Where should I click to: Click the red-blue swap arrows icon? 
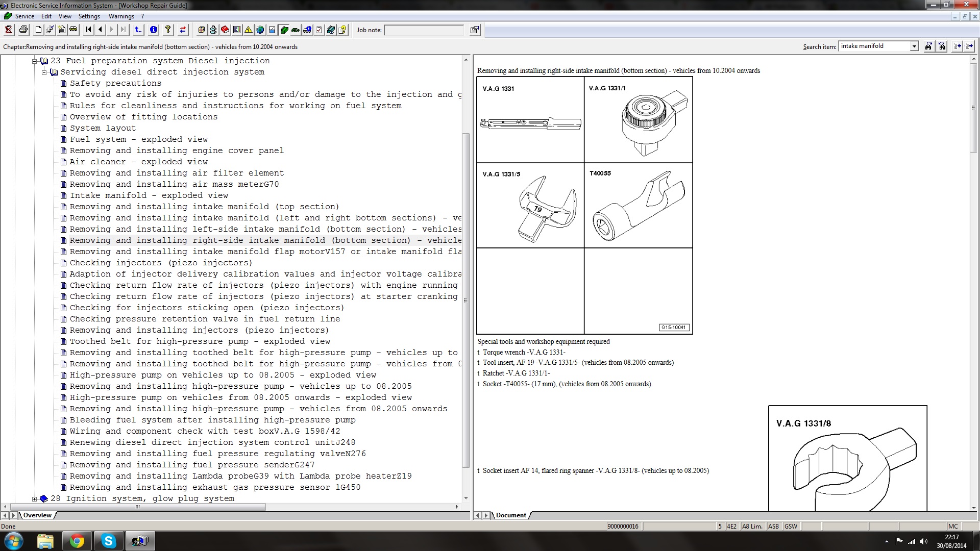click(x=183, y=30)
